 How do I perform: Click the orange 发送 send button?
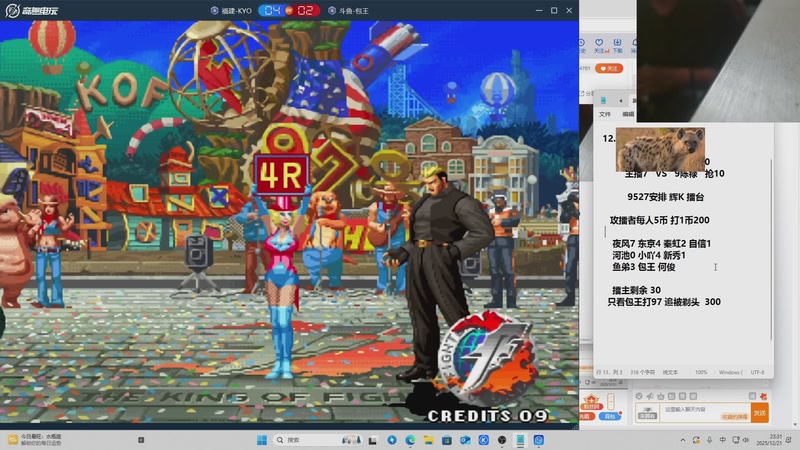pyautogui.click(x=760, y=413)
